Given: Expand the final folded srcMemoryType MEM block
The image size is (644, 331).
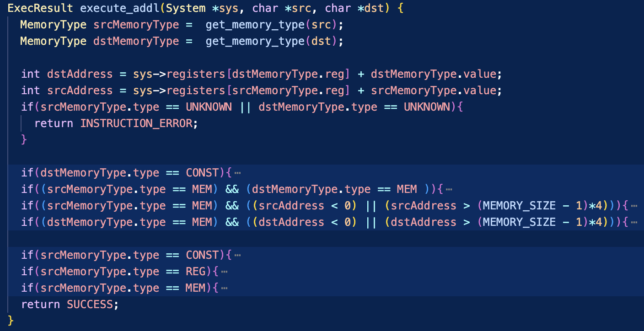Looking at the screenshot, I should pos(224,288).
